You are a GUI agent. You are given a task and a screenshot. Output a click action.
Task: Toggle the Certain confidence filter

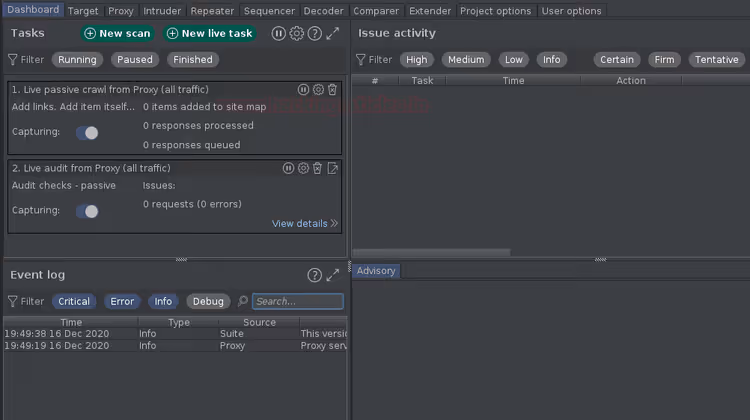click(617, 59)
